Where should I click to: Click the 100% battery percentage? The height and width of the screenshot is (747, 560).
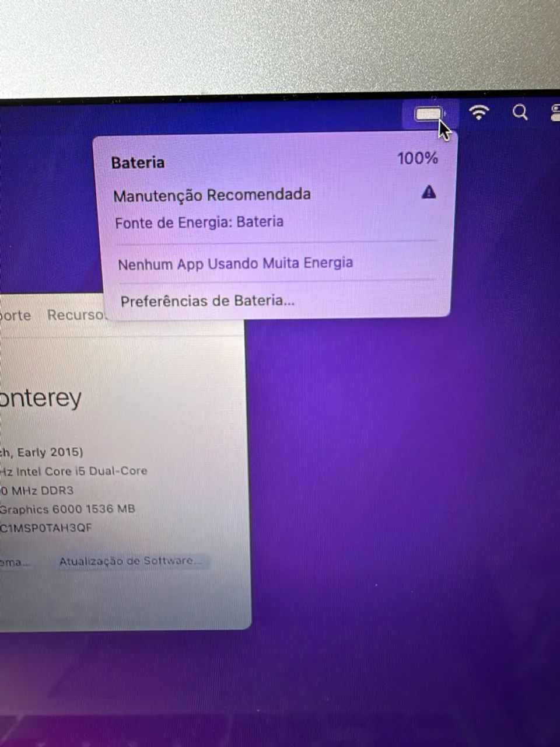click(417, 158)
